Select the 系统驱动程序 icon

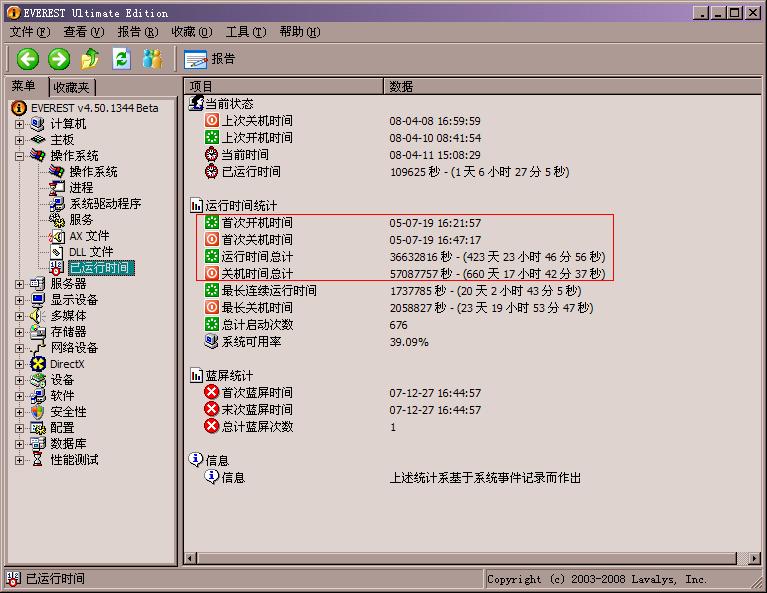tap(57, 204)
